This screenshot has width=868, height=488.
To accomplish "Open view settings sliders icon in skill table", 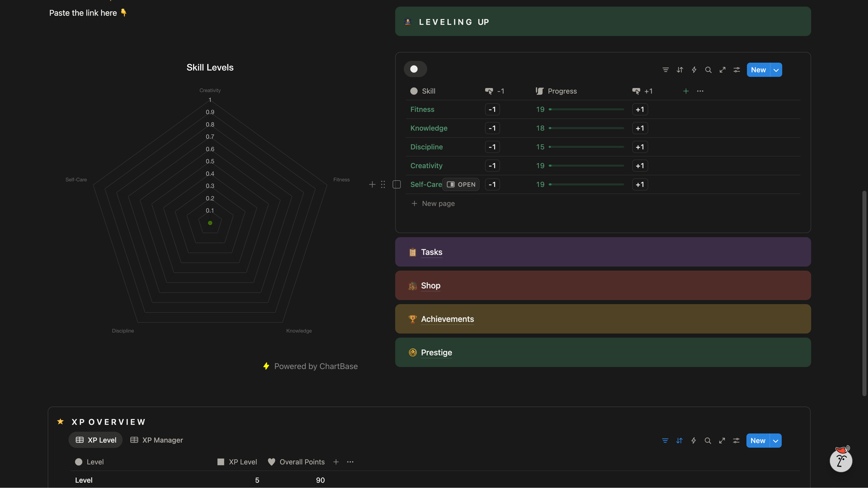I will pyautogui.click(x=737, y=70).
